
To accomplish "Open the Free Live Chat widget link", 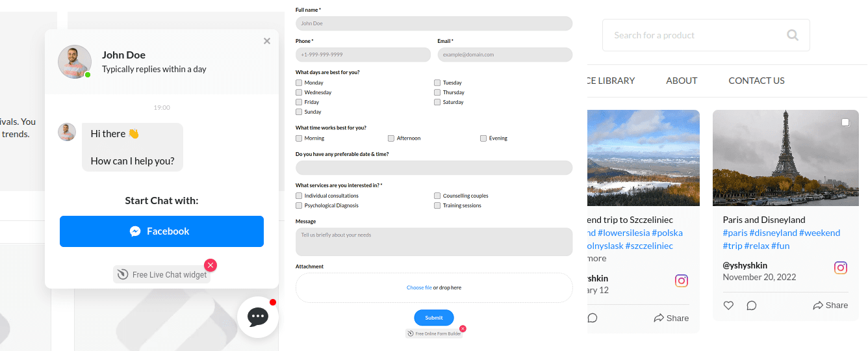I will pyautogui.click(x=162, y=274).
